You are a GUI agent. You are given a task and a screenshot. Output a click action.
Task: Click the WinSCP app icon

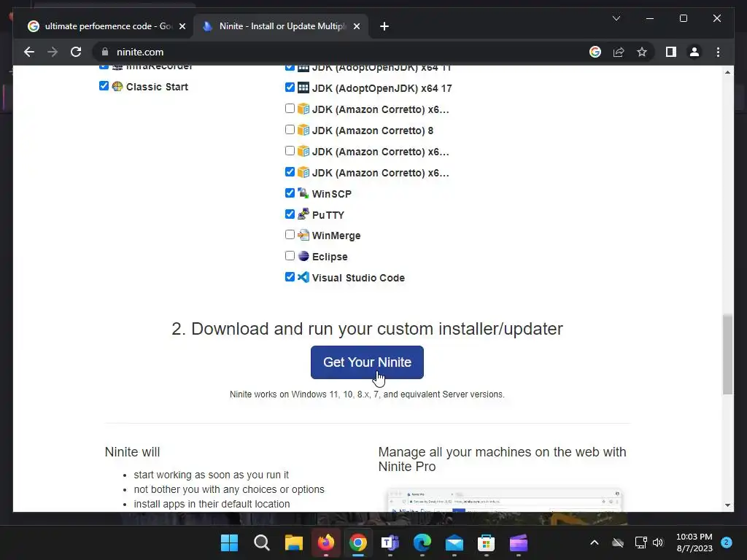tap(303, 192)
